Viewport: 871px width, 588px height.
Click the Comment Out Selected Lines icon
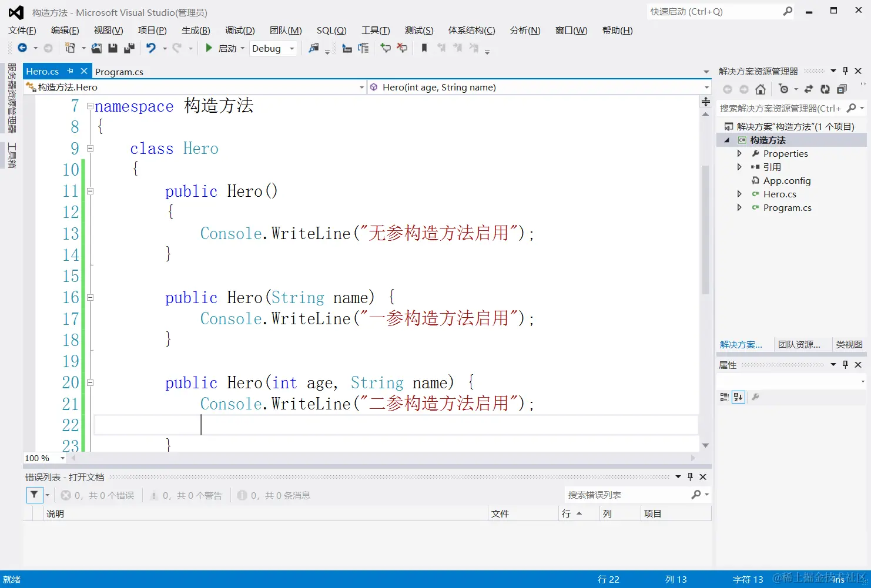pyautogui.click(x=386, y=48)
